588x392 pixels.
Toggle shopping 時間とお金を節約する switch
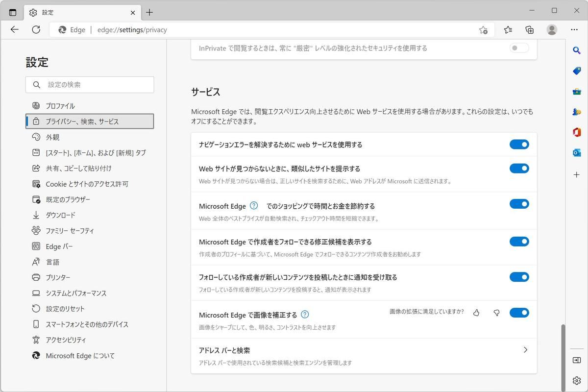[x=519, y=204]
